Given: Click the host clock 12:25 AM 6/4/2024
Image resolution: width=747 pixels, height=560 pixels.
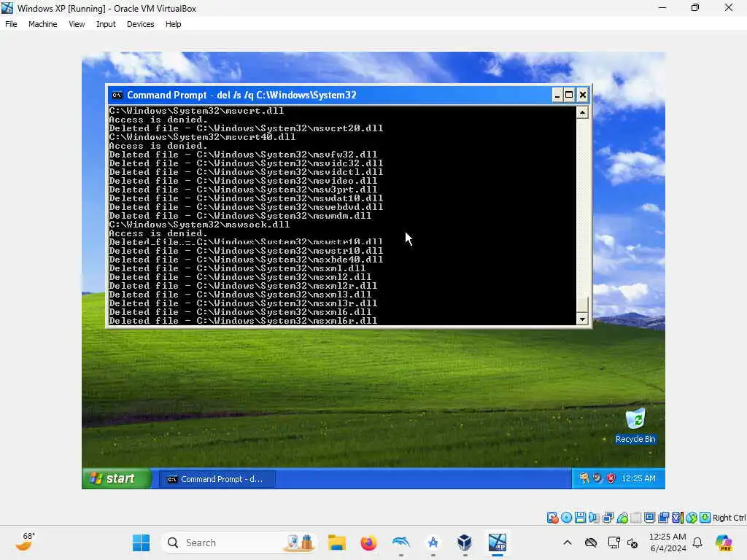Looking at the screenshot, I should pos(668,542).
